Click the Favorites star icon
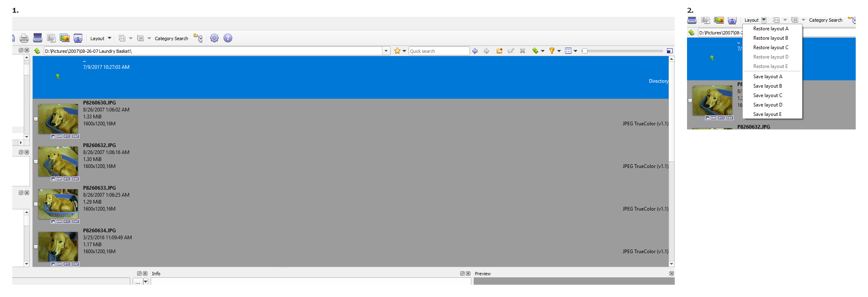The width and height of the screenshot is (868, 297). (397, 51)
